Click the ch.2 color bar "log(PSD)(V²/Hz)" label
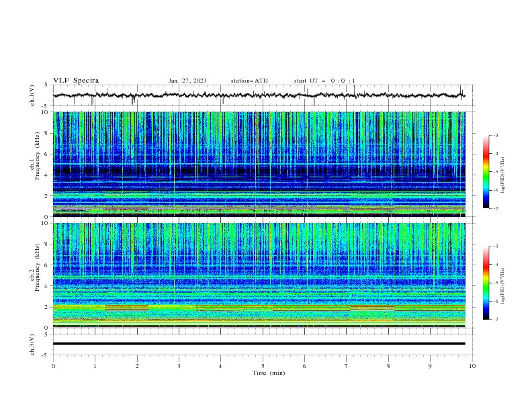Screen dimensions: 532x411 pyautogui.click(x=503, y=286)
